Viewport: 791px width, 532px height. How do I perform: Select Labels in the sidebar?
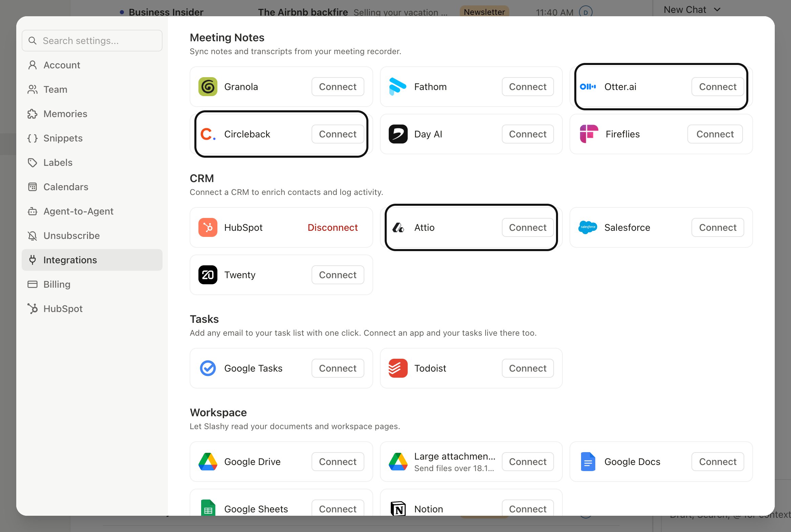coord(92,163)
